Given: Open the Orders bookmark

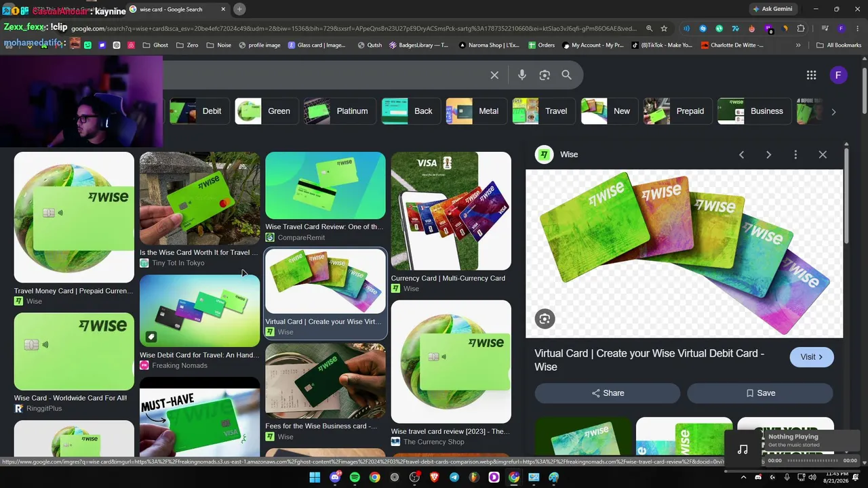Looking at the screenshot, I should pyautogui.click(x=542, y=45).
